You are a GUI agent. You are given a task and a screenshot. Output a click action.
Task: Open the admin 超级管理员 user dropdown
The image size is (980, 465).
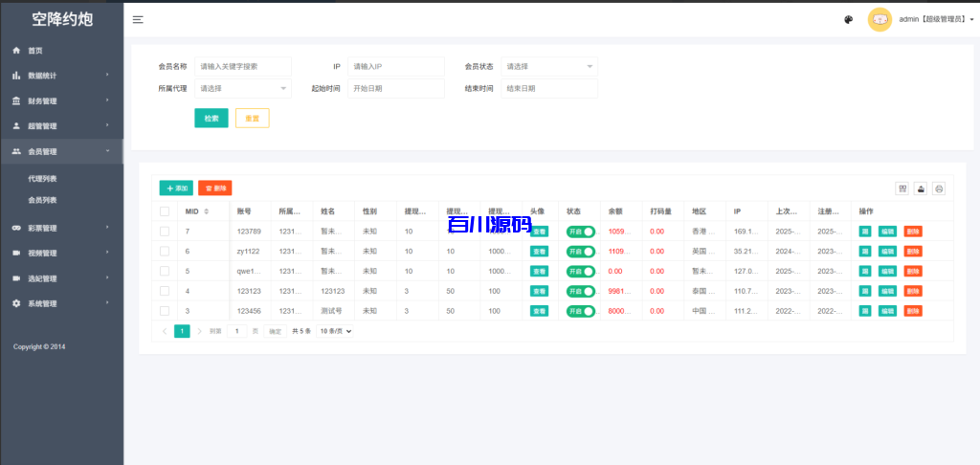[936, 19]
